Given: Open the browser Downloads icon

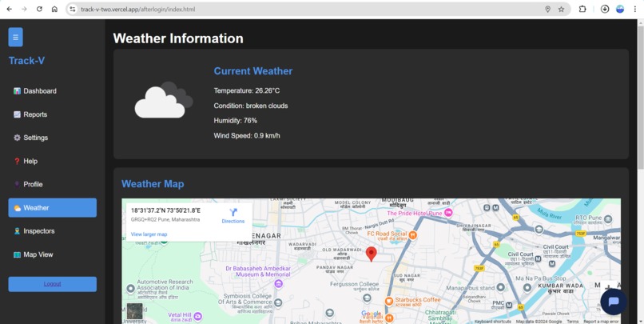Looking at the screenshot, I should pos(605,9).
